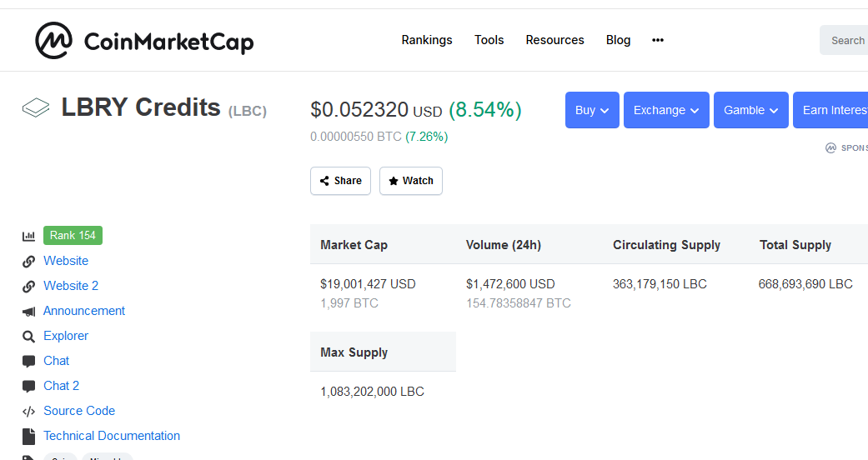
Task: Show more navigation options via ellipsis
Action: [x=658, y=40]
